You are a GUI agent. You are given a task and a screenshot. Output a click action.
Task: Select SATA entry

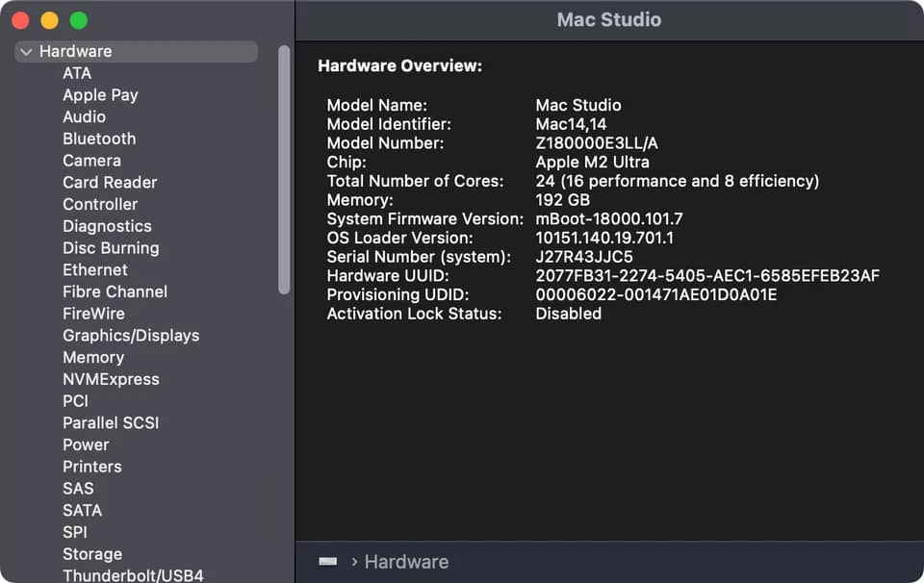tap(82, 510)
